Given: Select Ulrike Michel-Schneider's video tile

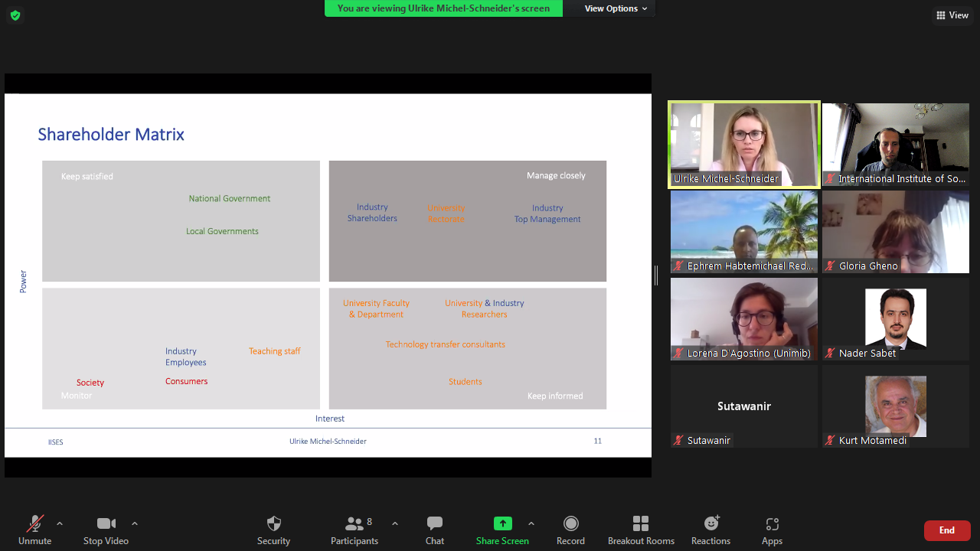Looking at the screenshot, I should 744,145.
